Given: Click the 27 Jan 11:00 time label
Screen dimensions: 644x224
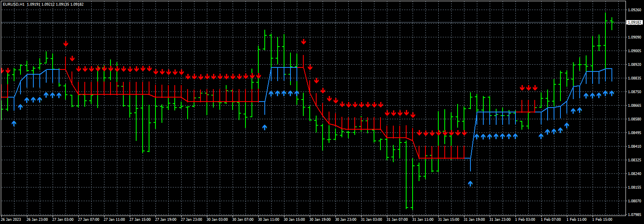Looking at the screenshot, I should [x=114, y=220].
